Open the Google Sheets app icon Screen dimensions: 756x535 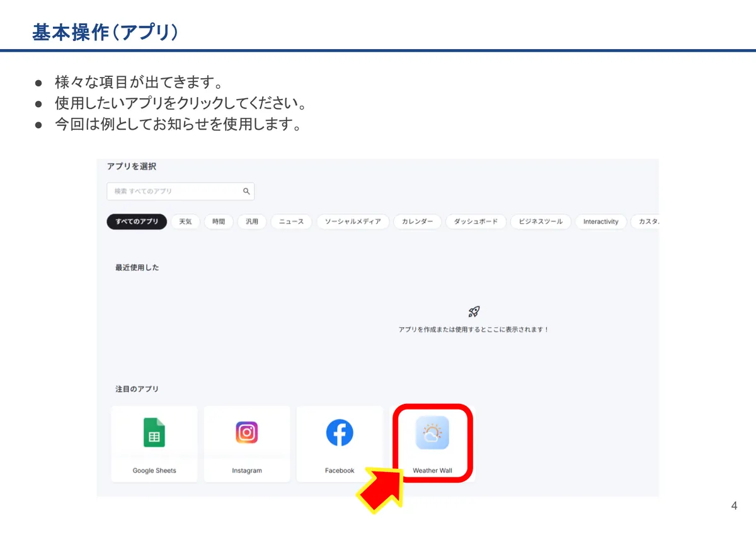coord(154,432)
